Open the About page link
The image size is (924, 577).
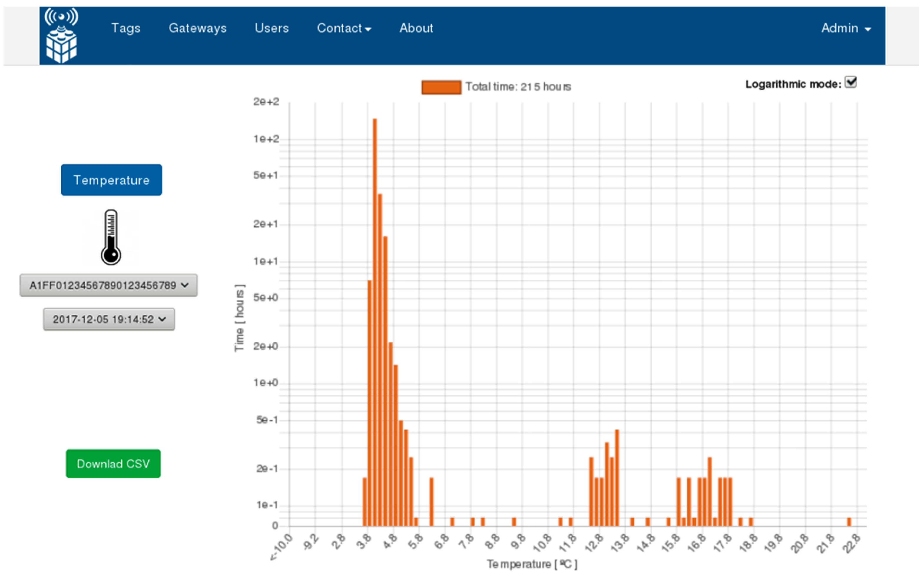tap(416, 28)
